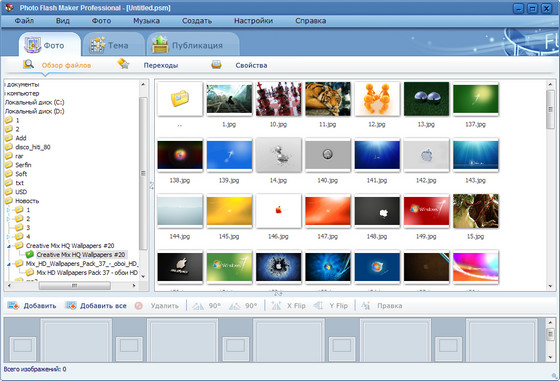The image size is (560, 381).
Task: Open the Свойства section
Action: [251, 65]
